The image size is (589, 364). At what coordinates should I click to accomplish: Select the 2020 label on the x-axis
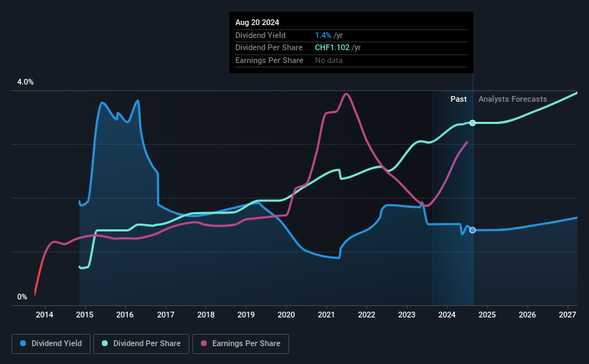(x=286, y=315)
